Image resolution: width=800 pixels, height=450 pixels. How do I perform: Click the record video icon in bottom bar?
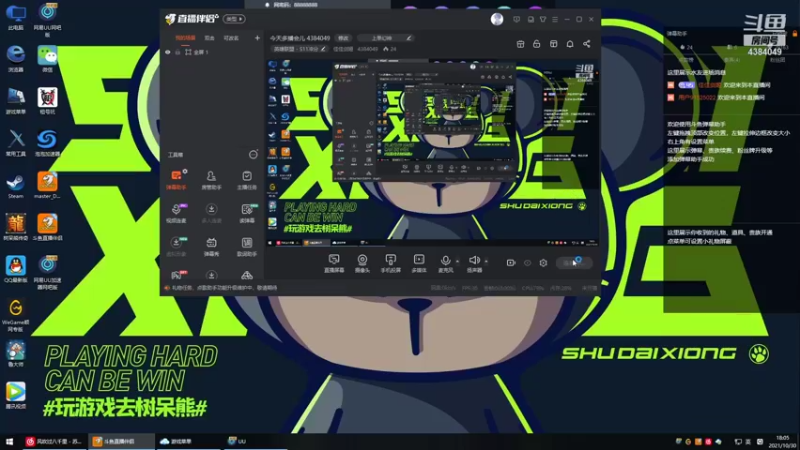tap(511, 263)
